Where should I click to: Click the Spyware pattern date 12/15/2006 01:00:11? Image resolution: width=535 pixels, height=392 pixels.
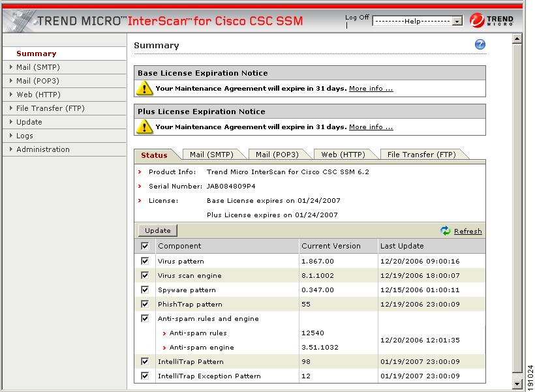pyautogui.click(x=420, y=290)
